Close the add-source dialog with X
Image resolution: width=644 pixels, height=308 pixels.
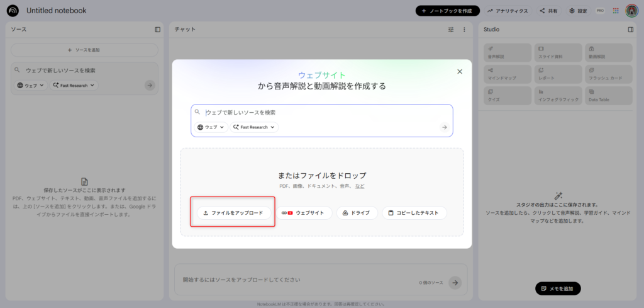click(x=459, y=72)
